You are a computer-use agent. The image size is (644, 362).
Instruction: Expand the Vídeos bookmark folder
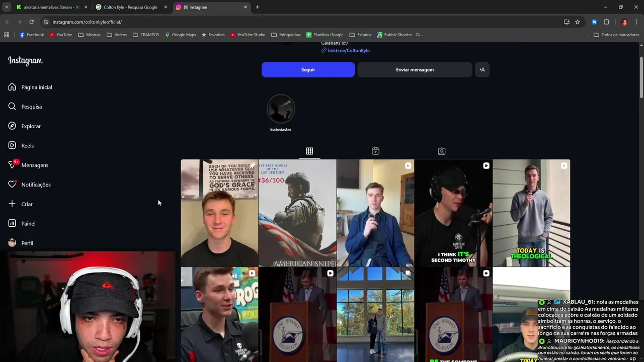click(x=117, y=35)
